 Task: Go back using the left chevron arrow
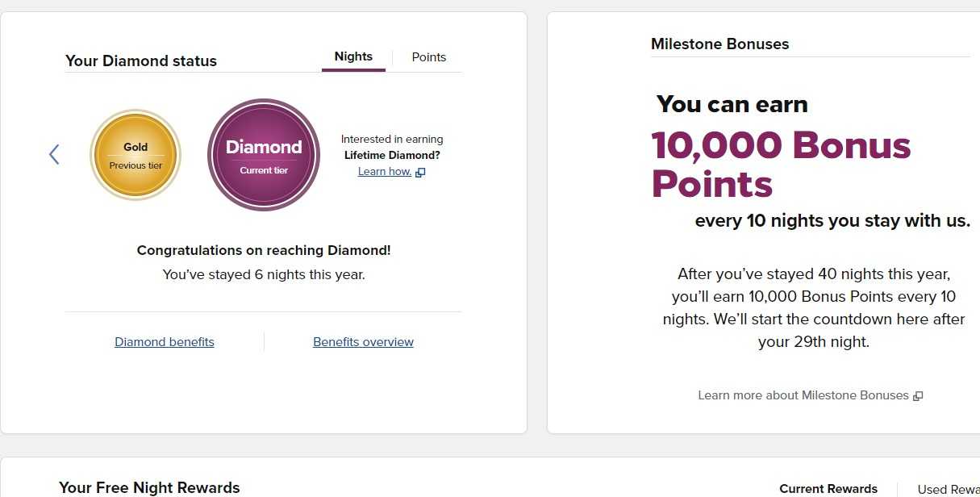coord(54,155)
